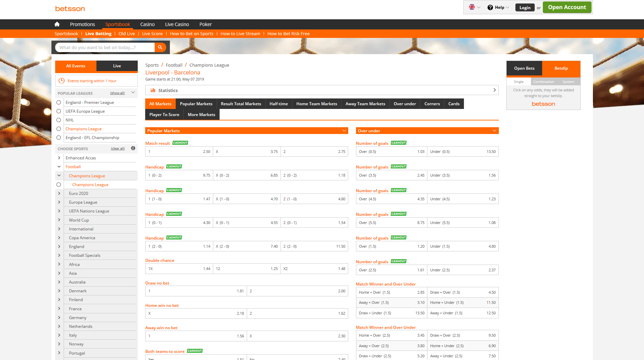
Task: Click the search input field
Action: tap(105, 47)
